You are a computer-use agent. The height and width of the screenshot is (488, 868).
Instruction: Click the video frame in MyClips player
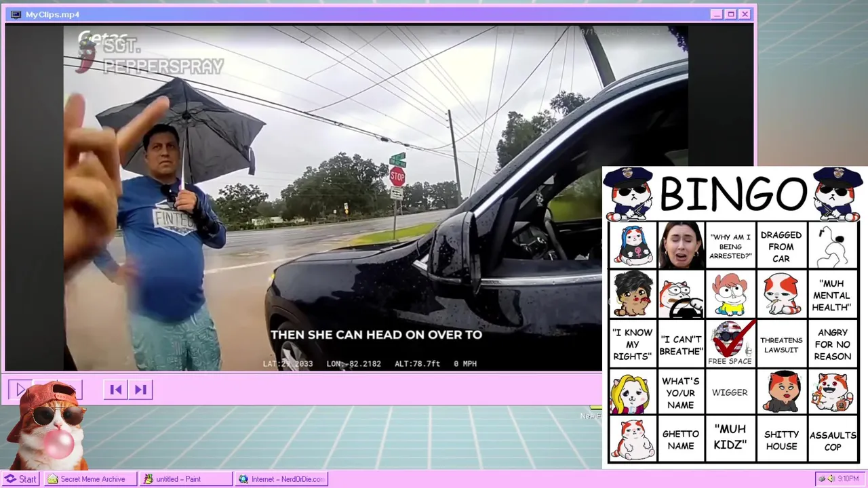click(376, 198)
